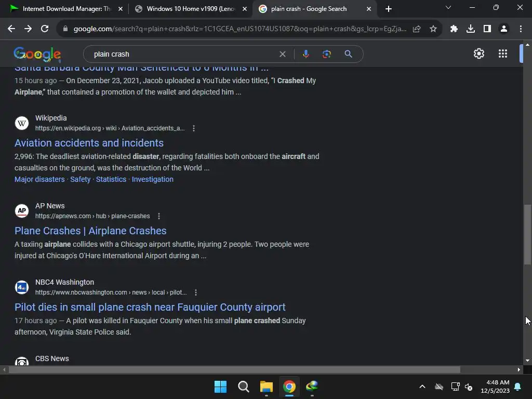
Task: Close the Windows 10 Home v1909 tab
Action: click(x=245, y=9)
